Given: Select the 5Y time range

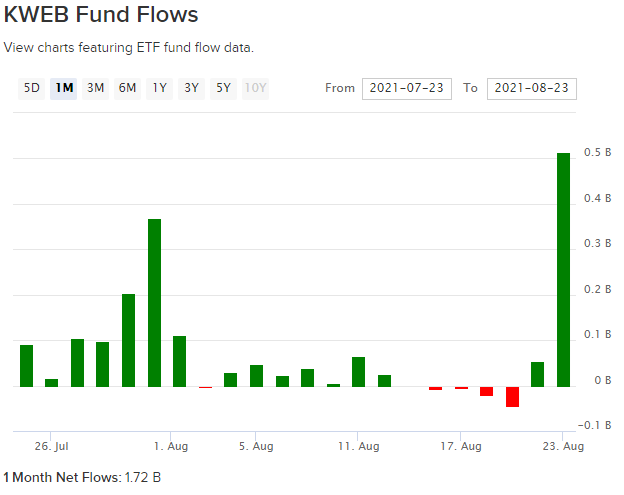Looking at the screenshot, I should tap(223, 88).
